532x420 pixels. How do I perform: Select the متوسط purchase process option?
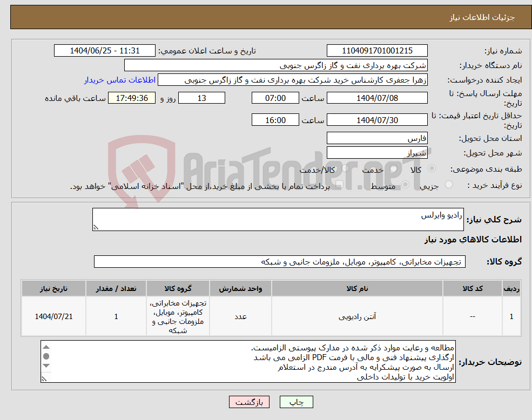[x=405, y=184]
